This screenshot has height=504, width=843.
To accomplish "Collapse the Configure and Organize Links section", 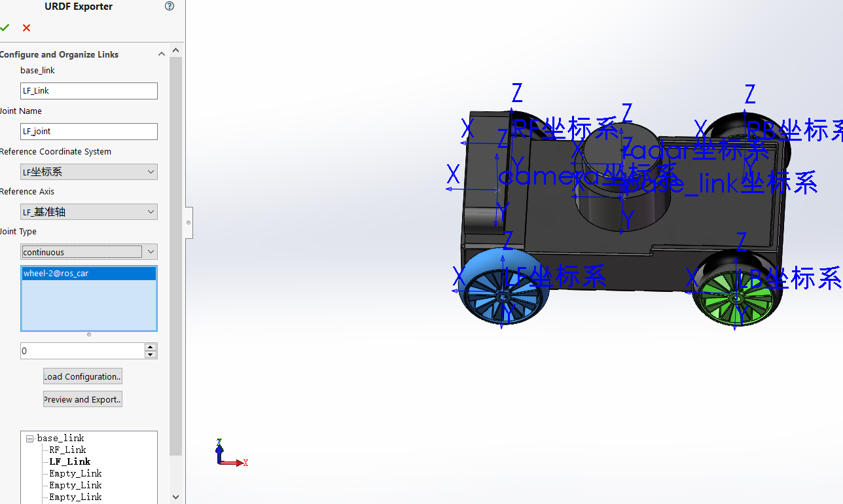I will pyautogui.click(x=162, y=54).
